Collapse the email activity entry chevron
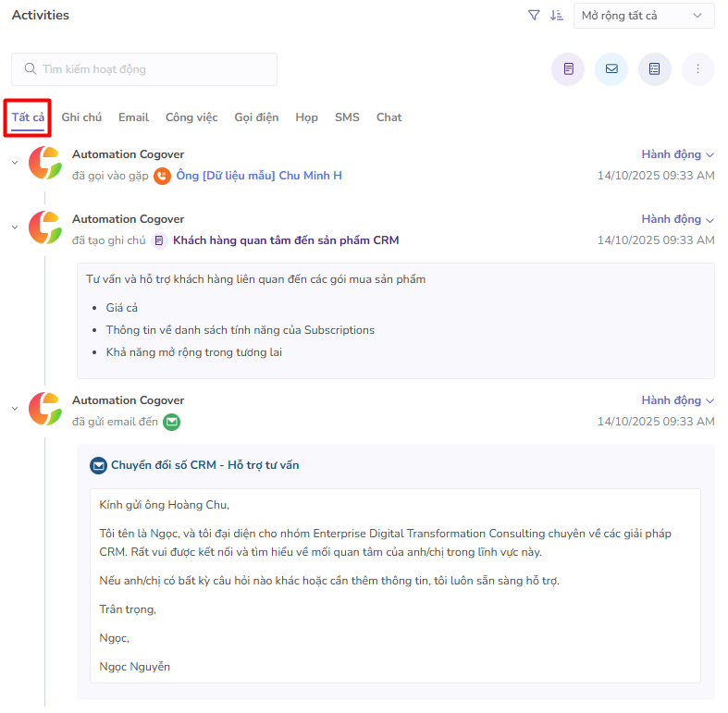This screenshot has height=713, width=728. click(x=15, y=409)
